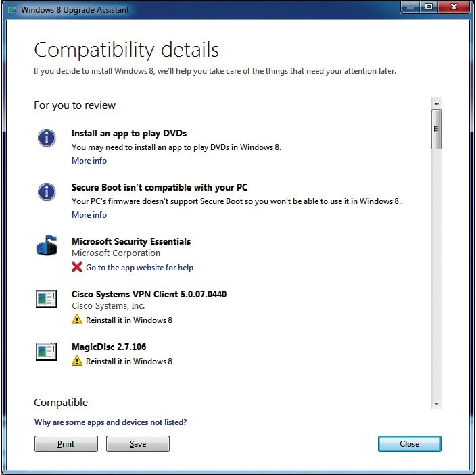
Task: Click the info icon beside Install an app to play DVDs
Action: point(47,138)
